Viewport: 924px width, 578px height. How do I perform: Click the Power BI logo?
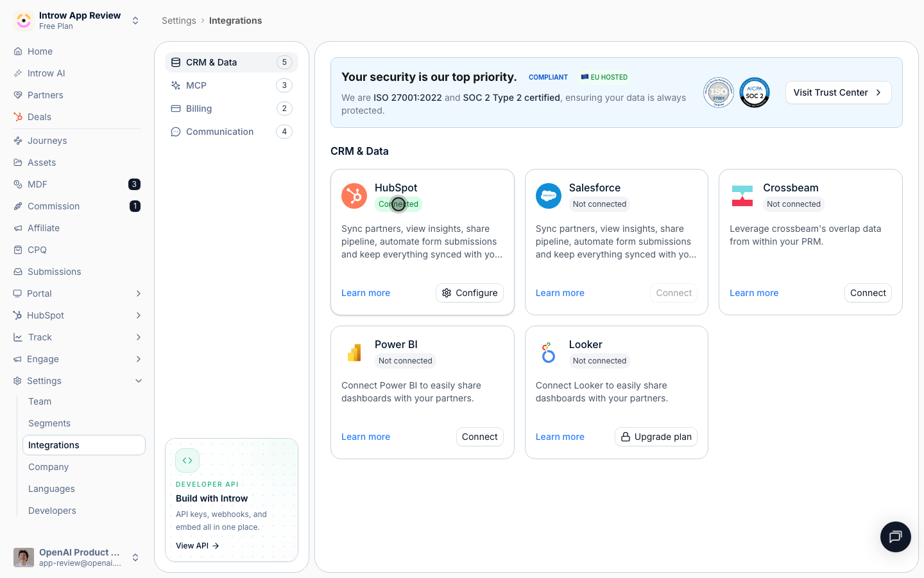point(354,353)
